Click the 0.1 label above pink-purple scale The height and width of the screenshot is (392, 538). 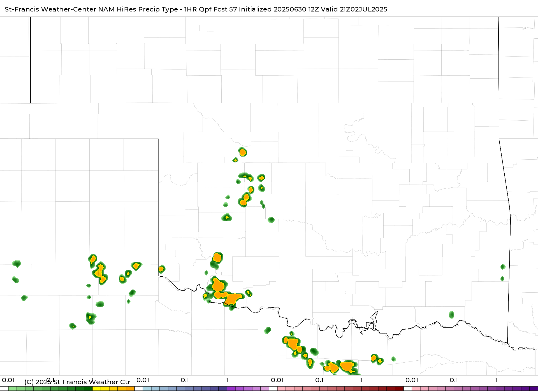(x=454, y=380)
